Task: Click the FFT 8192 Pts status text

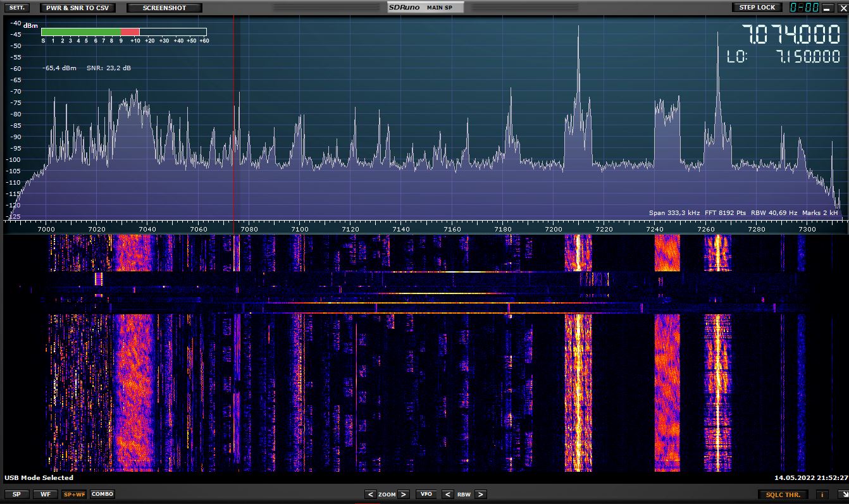Action: pyautogui.click(x=725, y=213)
